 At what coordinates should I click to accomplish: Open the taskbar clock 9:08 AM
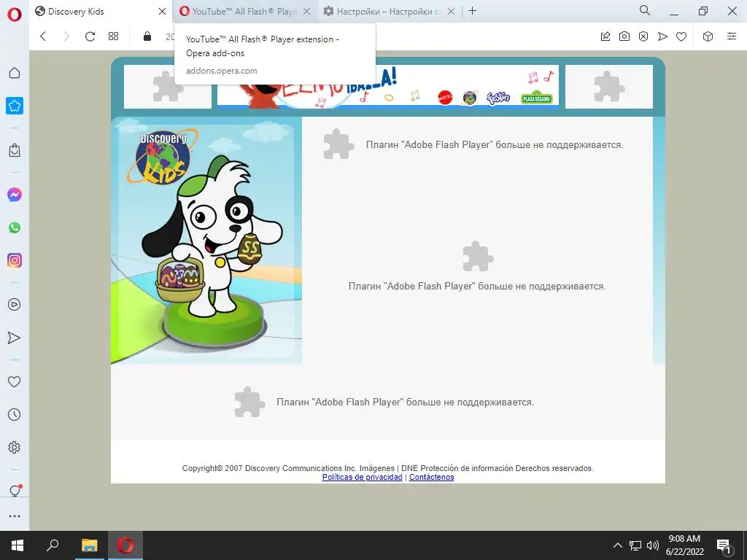684,545
